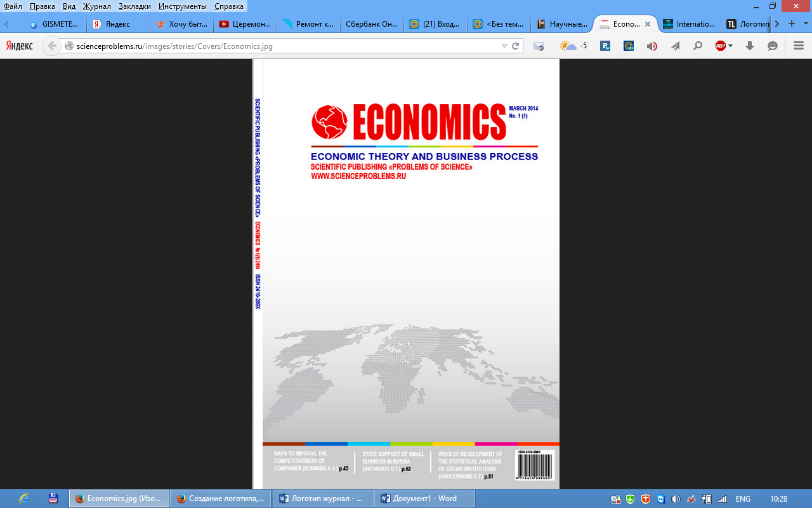Switch to the Церемон... YouTube tab
The image size is (812, 508).
click(245, 24)
